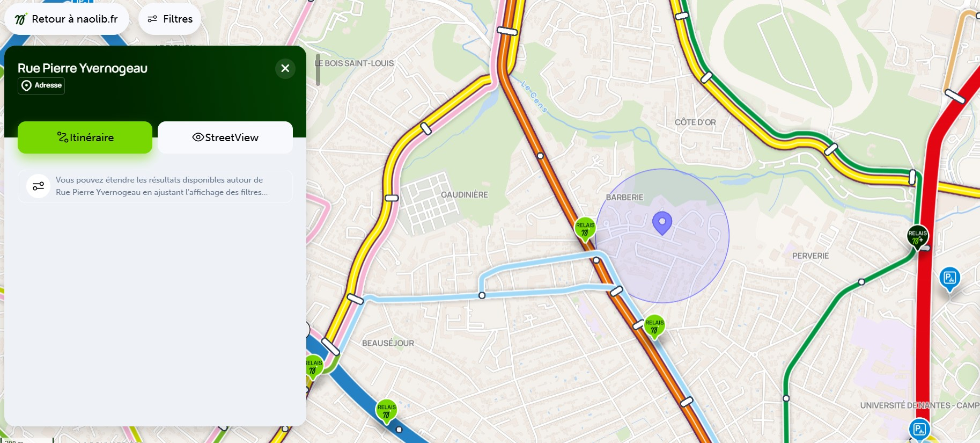Image resolution: width=980 pixels, height=443 pixels.
Task: Open StreetView for Rue Pierre Yvernogeau
Action: [x=225, y=137]
